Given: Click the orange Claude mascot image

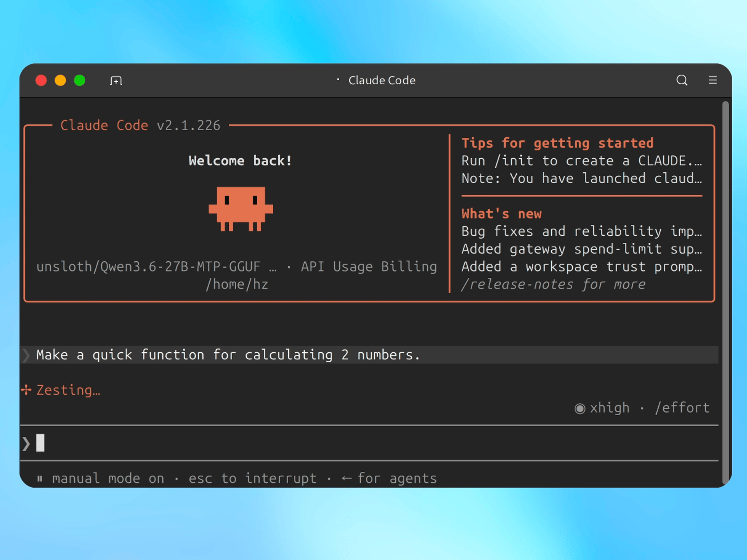Looking at the screenshot, I should pos(240,209).
